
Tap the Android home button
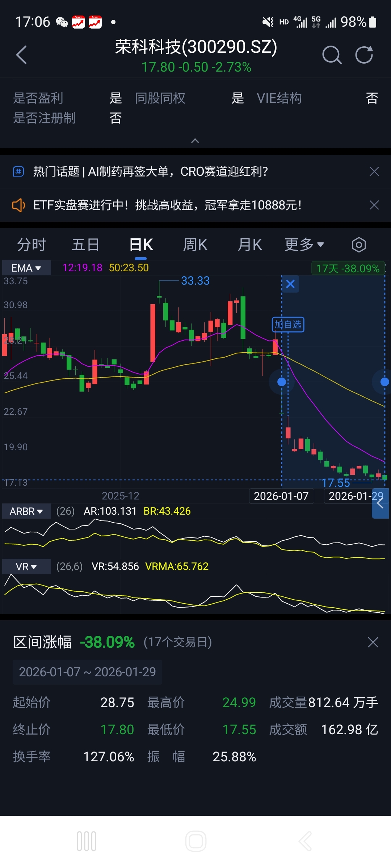point(196,841)
